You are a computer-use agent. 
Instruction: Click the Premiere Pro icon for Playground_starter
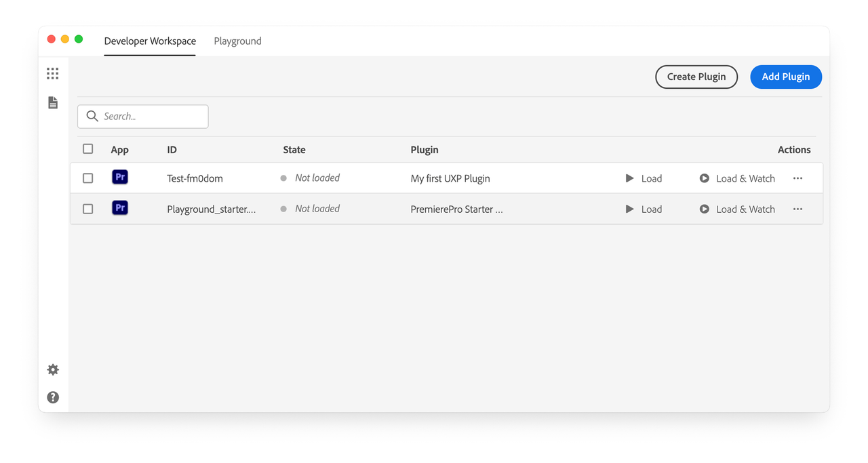(119, 207)
